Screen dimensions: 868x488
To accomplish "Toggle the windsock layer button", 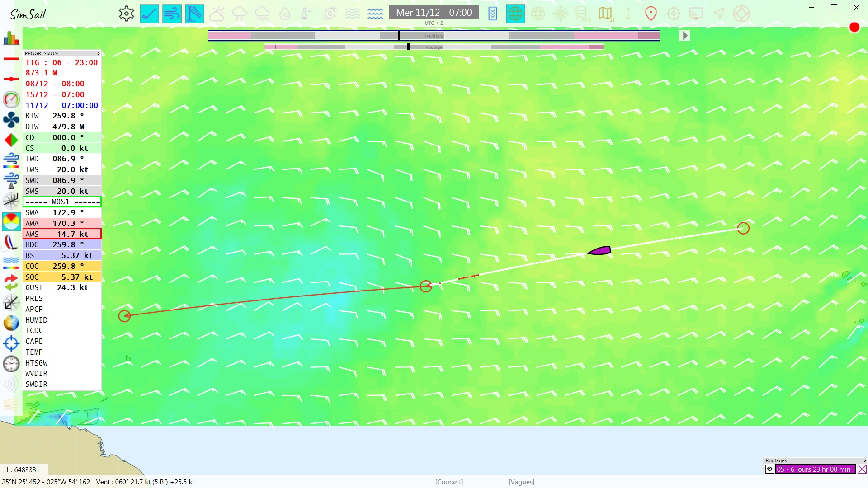I will (x=194, y=14).
